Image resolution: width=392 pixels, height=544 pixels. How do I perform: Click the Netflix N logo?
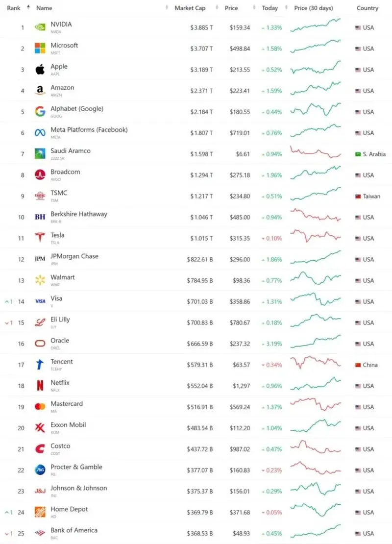click(40, 385)
